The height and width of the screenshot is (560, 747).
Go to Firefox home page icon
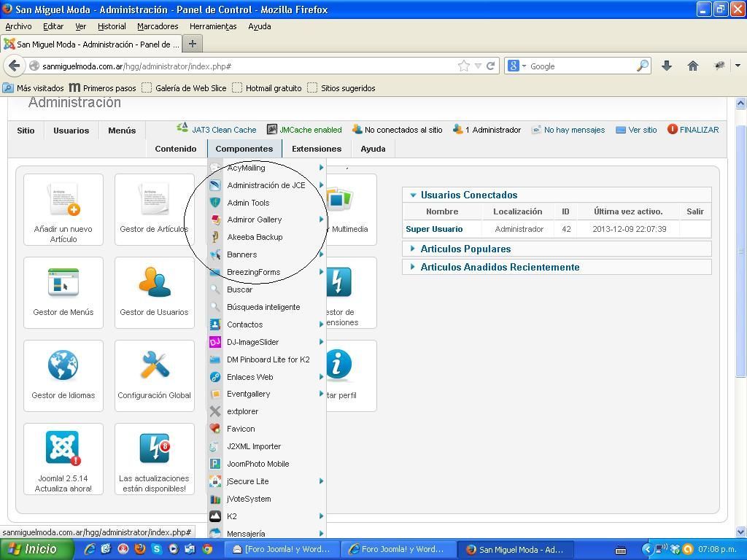coord(693,66)
